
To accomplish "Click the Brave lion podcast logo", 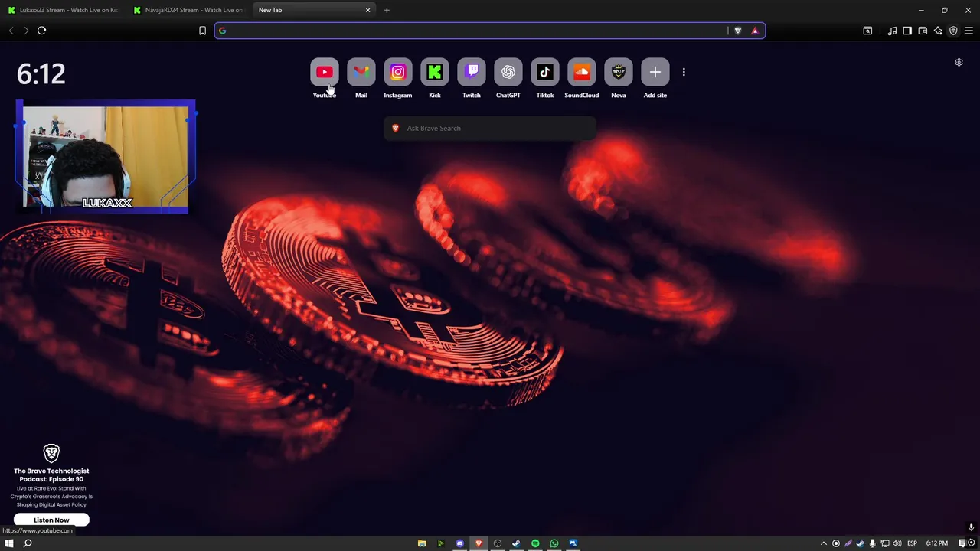I will [x=51, y=453].
